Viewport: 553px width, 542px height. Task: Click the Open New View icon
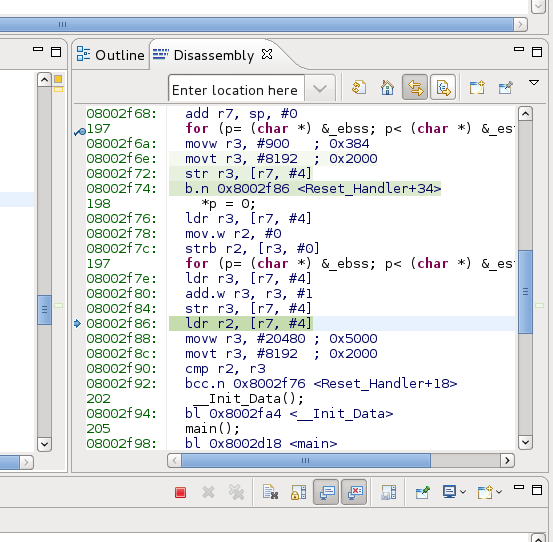point(477,87)
